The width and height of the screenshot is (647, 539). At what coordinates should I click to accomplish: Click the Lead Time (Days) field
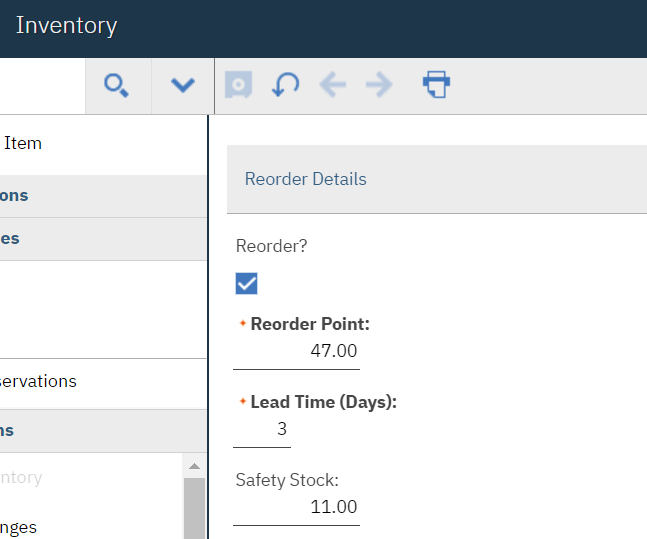(263, 429)
